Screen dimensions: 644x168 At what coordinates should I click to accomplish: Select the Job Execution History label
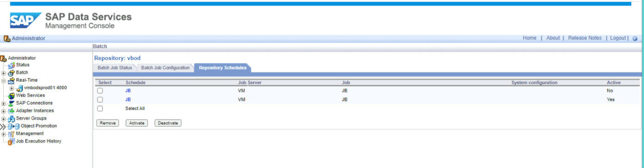(x=38, y=141)
